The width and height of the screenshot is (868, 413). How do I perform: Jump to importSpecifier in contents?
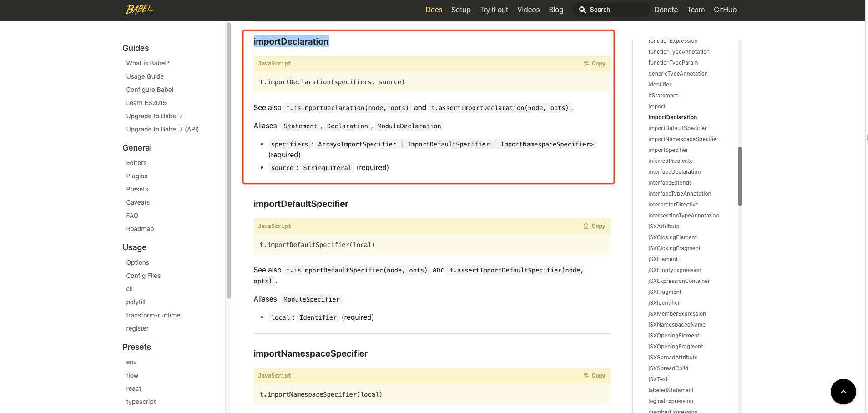(668, 150)
